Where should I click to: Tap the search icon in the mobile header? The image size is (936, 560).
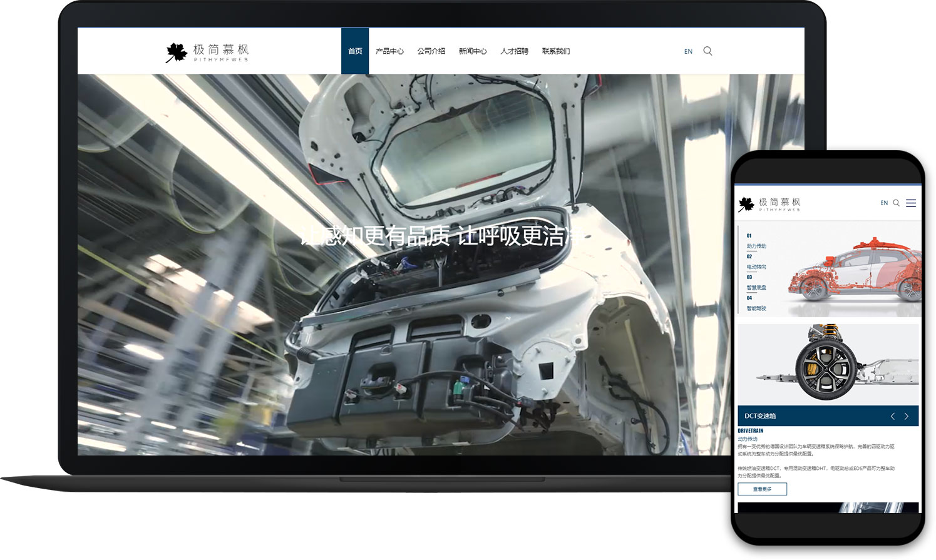point(896,203)
